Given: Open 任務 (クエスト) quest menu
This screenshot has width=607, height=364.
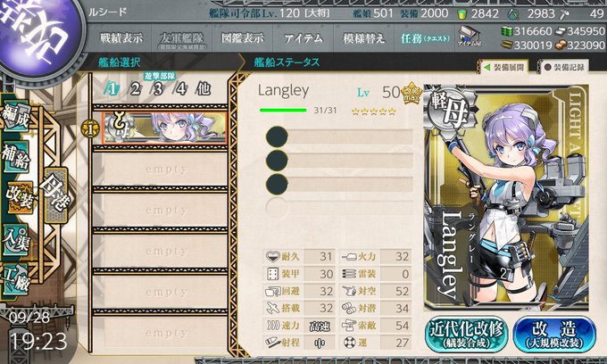Looking at the screenshot, I should tap(425, 37).
